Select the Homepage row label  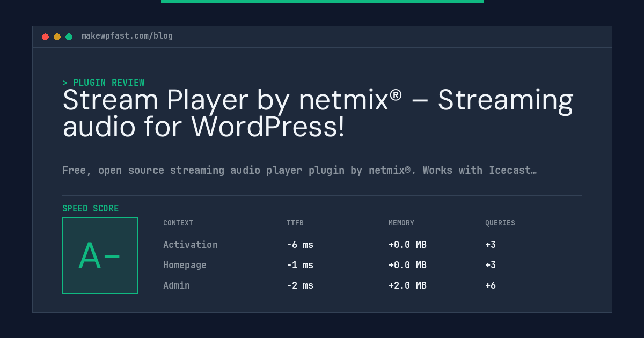tap(185, 265)
